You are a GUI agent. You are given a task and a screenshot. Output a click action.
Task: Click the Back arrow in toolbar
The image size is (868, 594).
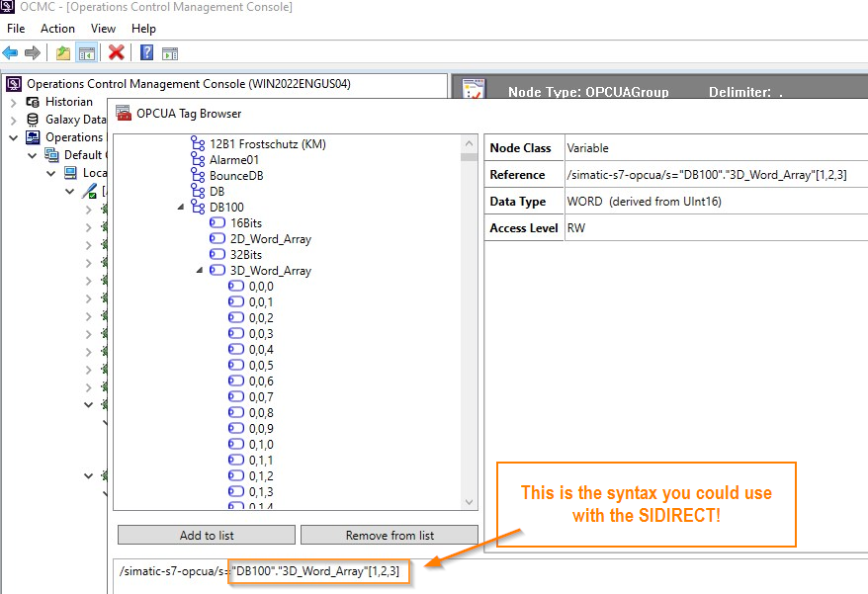(10, 53)
